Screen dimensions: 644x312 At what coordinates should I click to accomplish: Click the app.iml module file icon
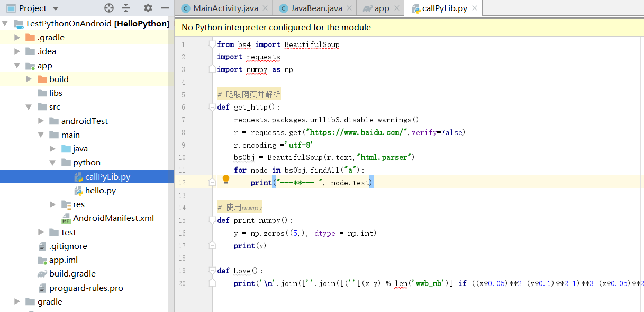(42, 260)
